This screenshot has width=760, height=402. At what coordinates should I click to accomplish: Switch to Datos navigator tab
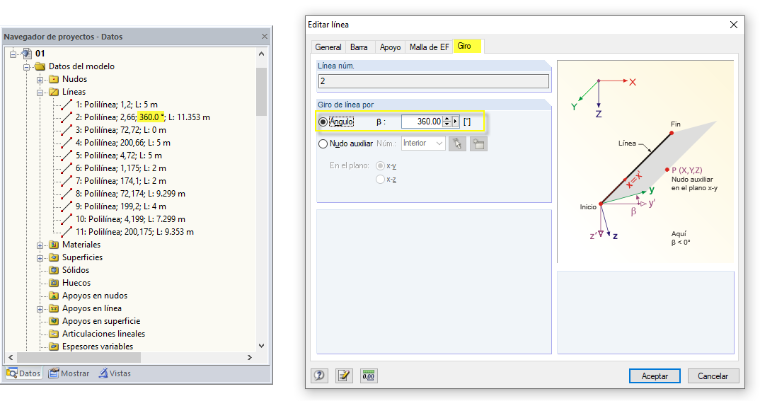click(24, 373)
